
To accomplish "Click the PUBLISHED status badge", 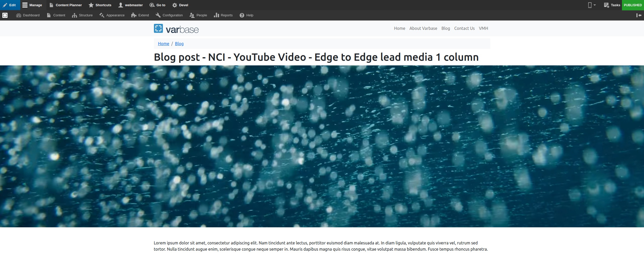I will click(633, 5).
